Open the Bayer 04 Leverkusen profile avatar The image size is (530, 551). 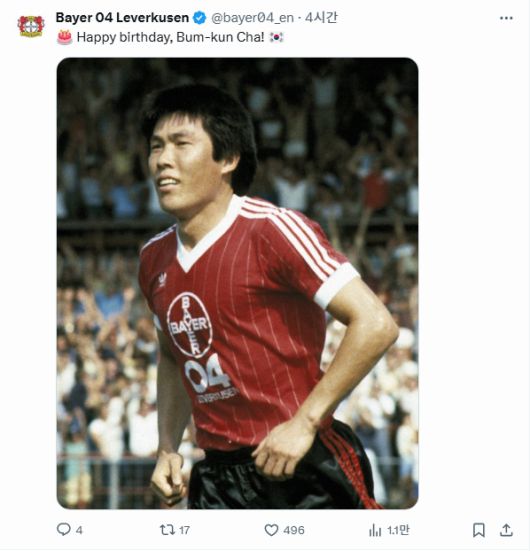pos(31,26)
